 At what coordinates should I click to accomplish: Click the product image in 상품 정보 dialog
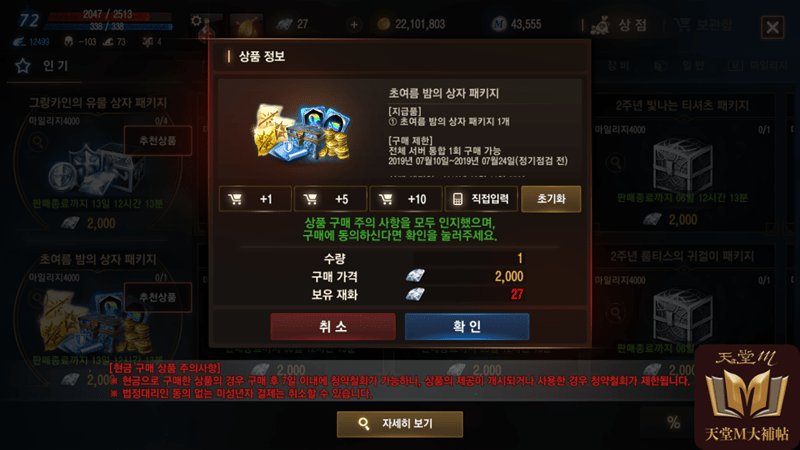pyautogui.click(x=302, y=130)
